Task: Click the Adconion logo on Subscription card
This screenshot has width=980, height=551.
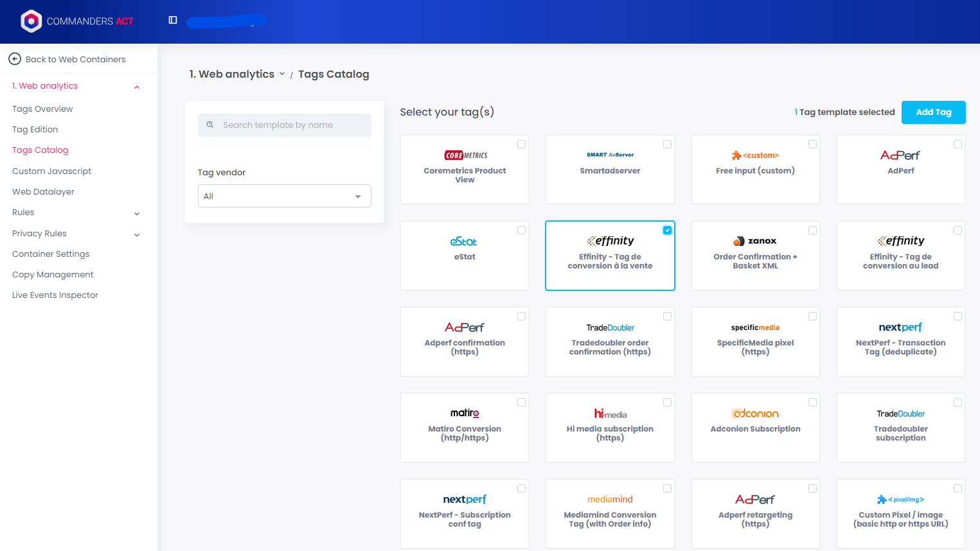Action: click(755, 414)
